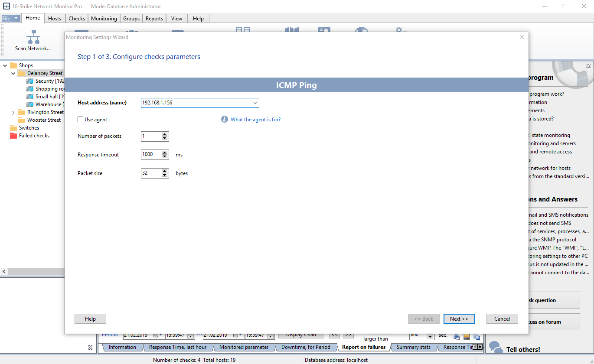Click the Response timeout input field

(152, 154)
